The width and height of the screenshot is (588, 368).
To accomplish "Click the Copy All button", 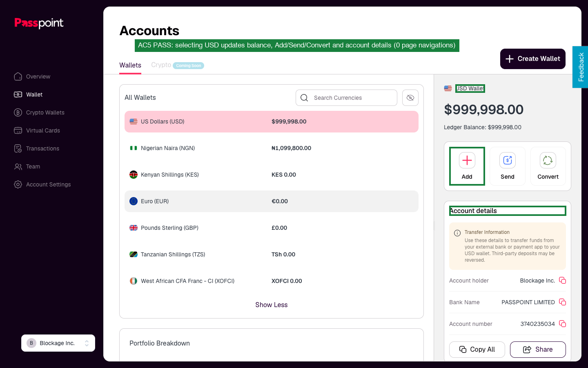I will 477,350.
